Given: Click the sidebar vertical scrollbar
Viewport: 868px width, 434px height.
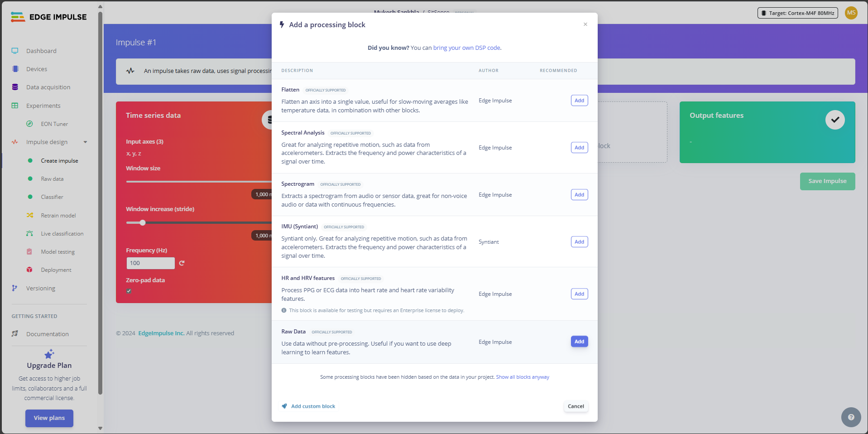Looking at the screenshot, I should pyautogui.click(x=100, y=203).
